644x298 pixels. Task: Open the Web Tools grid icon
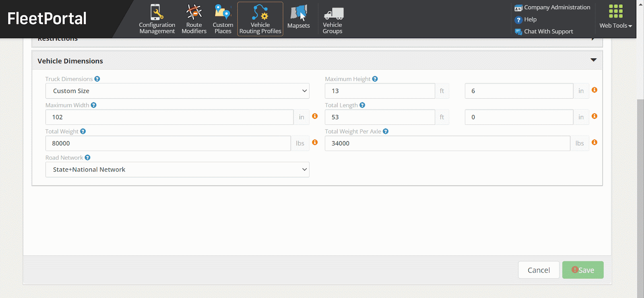tap(616, 11)
